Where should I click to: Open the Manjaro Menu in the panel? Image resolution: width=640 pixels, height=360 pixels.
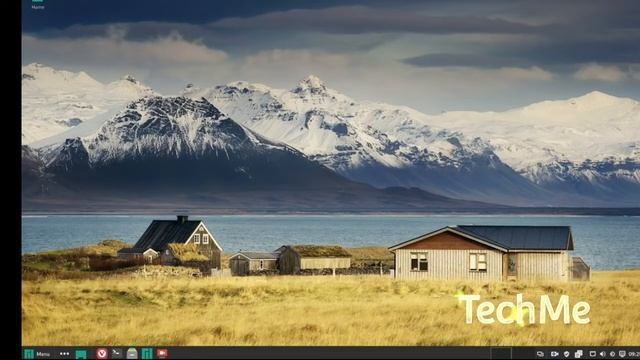tap(37, 354)
